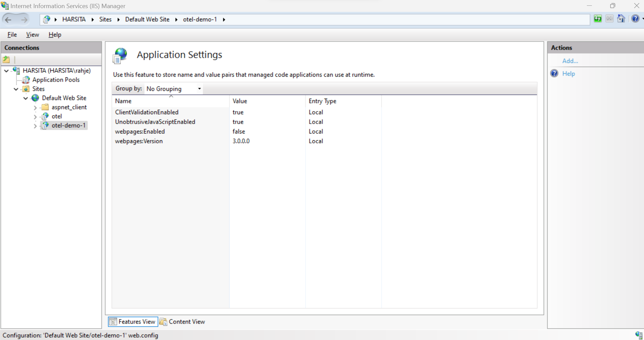Select the webpages:Version setting row
644x340 pixels.
[x=139, y=141]
